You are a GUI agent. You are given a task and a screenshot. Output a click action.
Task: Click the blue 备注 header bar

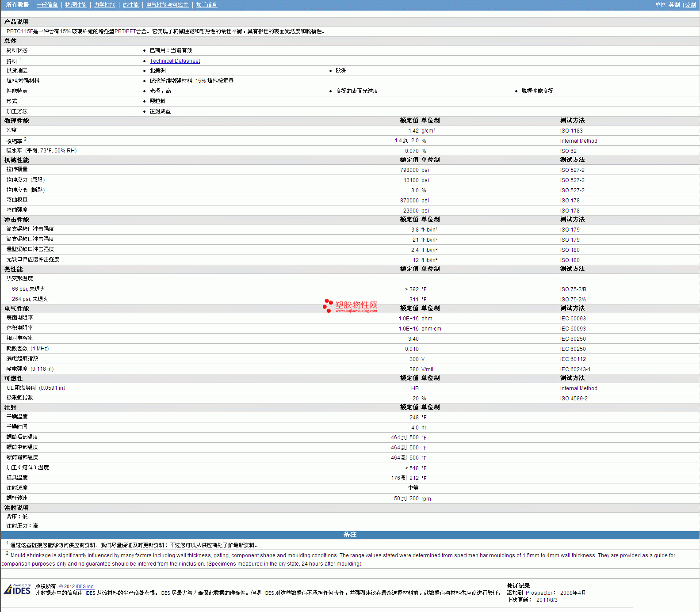[350, 535]
